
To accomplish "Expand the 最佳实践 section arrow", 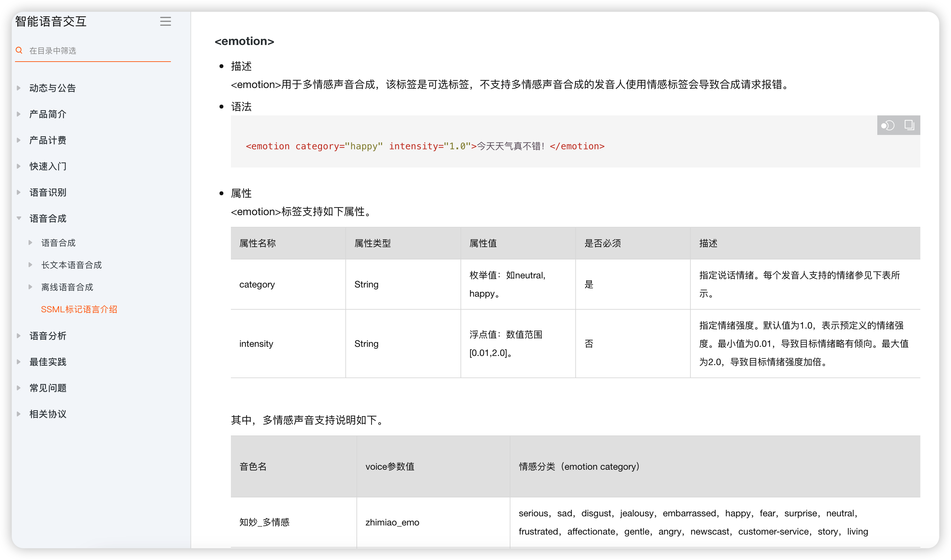I will point(19,362).
